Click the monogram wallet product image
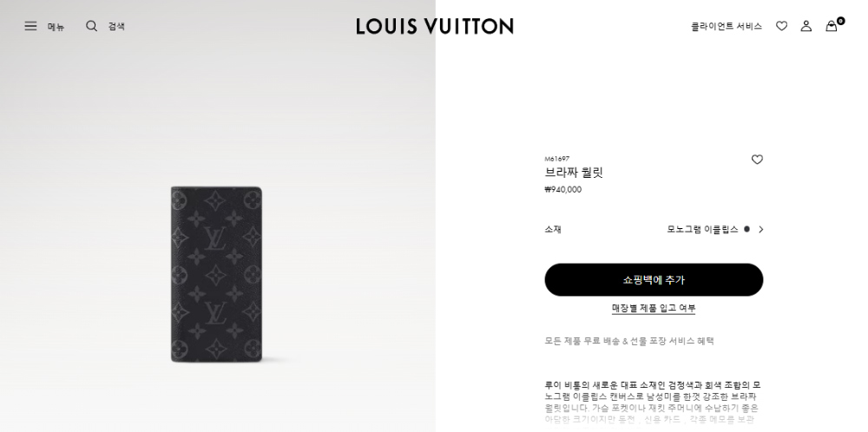The width and height of the screenshot is (868, 432). [216, 274]
